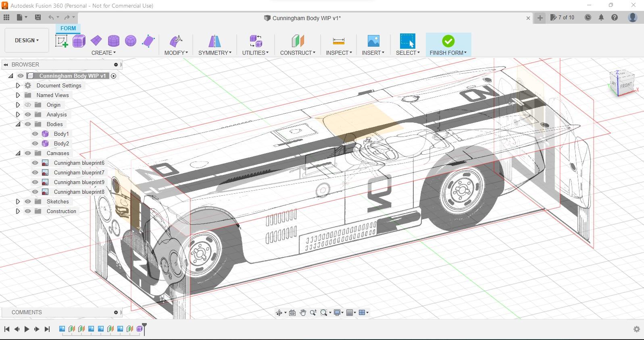This screenshot has height=340, width=644.
Task: Click the FRONT face of the ViewCube
Action: [x=626, y=85]
